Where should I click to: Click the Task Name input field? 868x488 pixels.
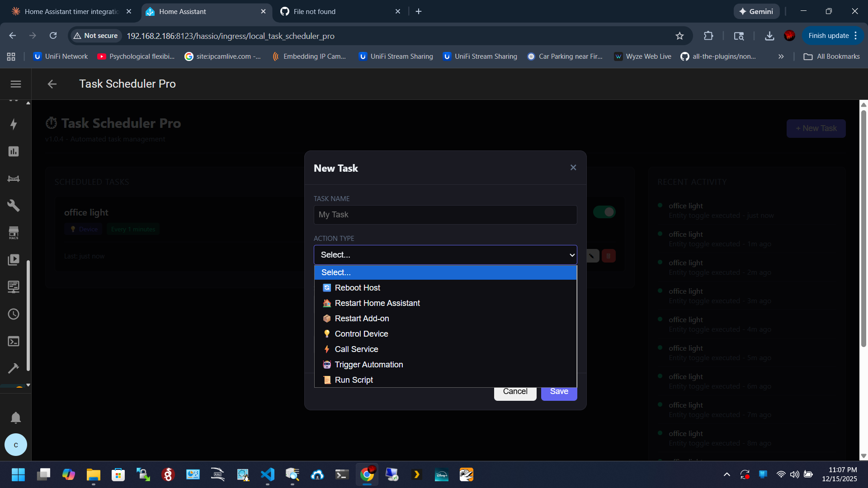[445, 215]
